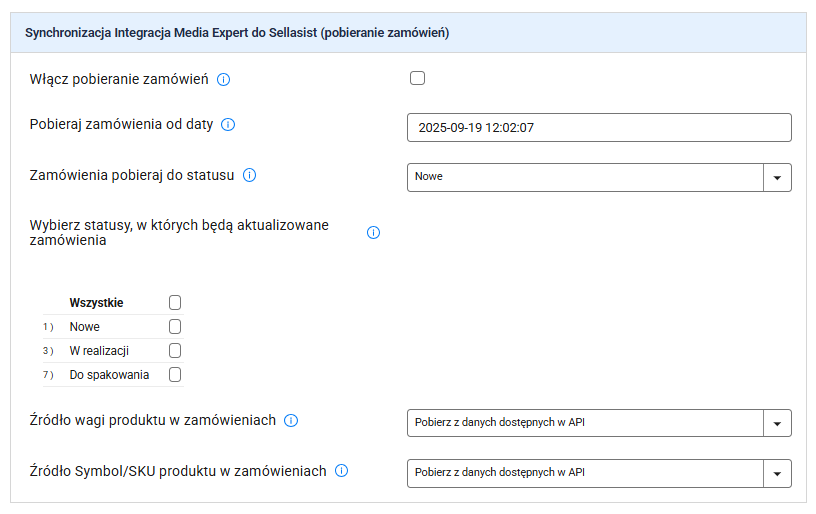
Task: Click the date field showing 2025-09-19 12:02:07
Action: tap(599, 127)
